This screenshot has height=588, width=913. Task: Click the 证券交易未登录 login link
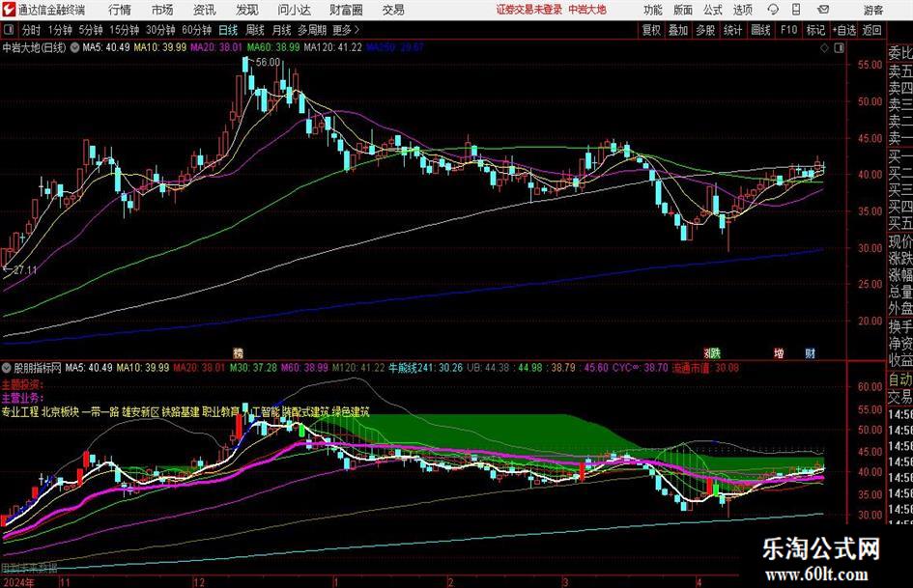point(529,10)
